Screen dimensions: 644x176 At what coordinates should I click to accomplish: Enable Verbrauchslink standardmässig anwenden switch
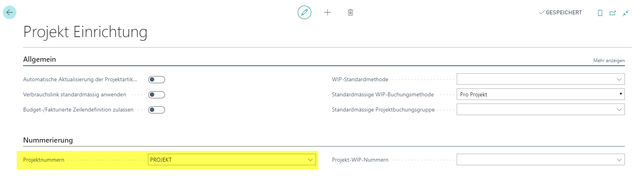[x=157, y=95]
